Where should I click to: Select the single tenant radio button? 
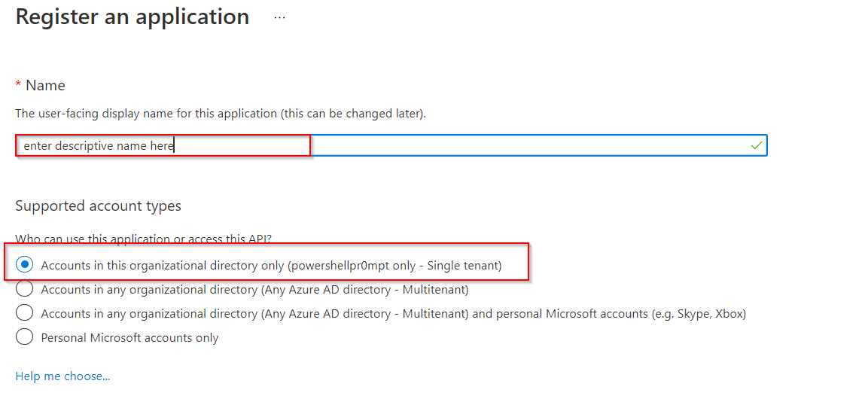click(x=25, y=265)
